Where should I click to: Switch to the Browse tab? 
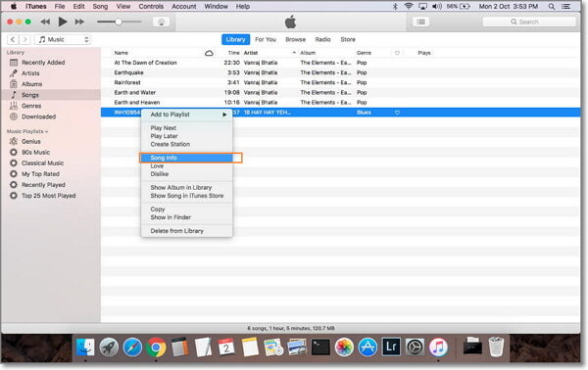(296, 39)
